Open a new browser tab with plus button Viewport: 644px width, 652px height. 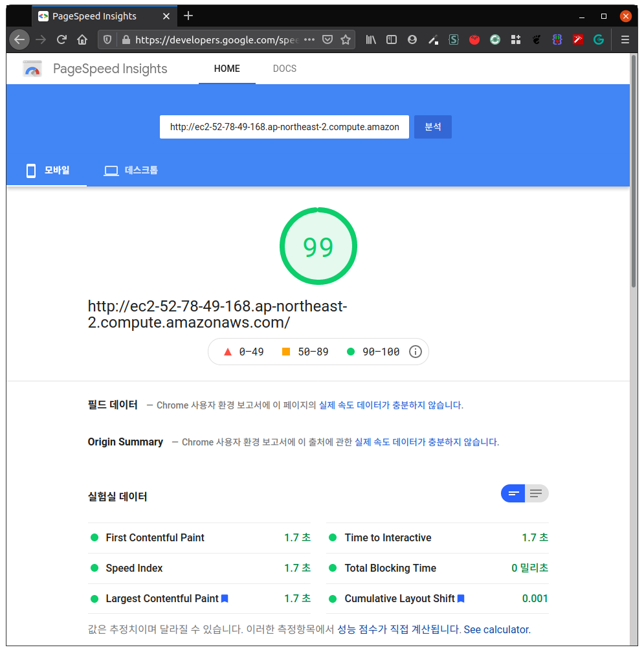(x=188, y=16)
